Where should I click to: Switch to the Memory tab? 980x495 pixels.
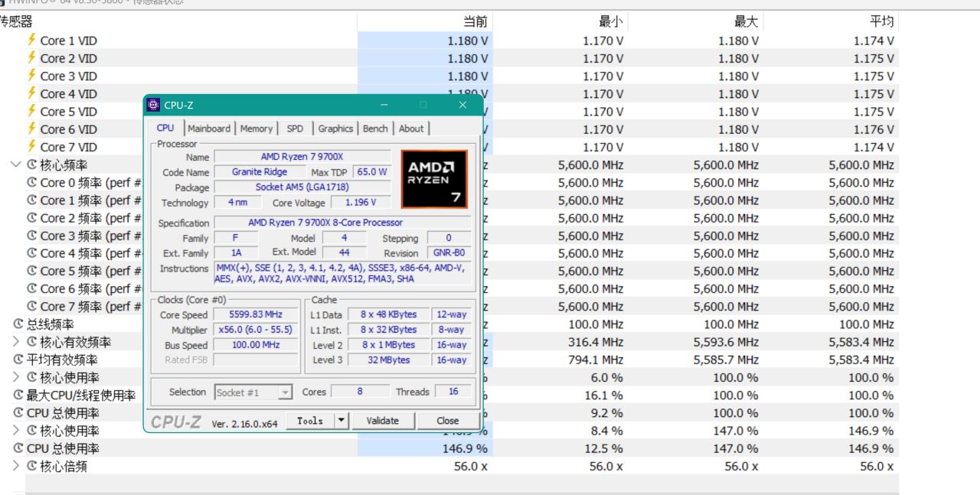(256, 129)
